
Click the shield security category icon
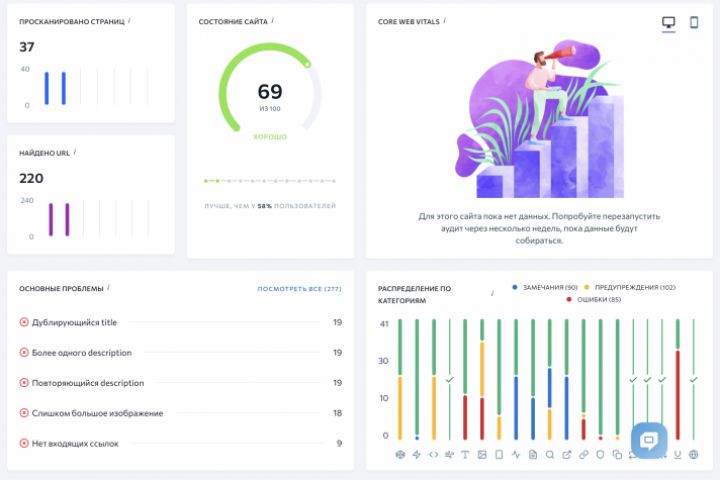click(600, 455)
